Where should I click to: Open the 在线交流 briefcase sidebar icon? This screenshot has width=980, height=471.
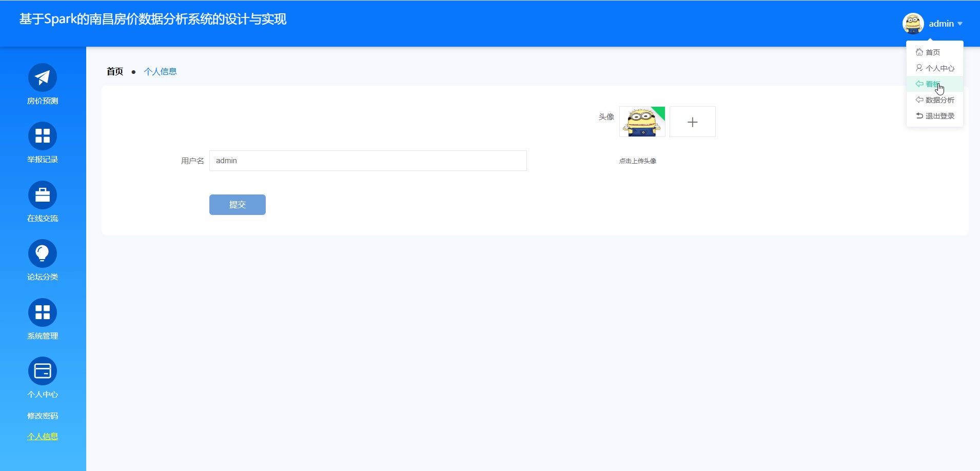(x=43, y=195)
